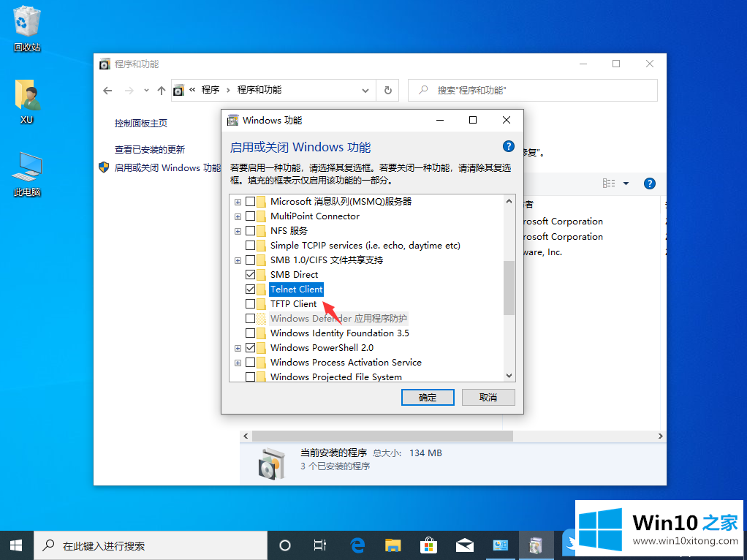This screenshot has width=747, height=560.
Task: Click 程序 in the breadcrumb path
Action: click(211, 90)
